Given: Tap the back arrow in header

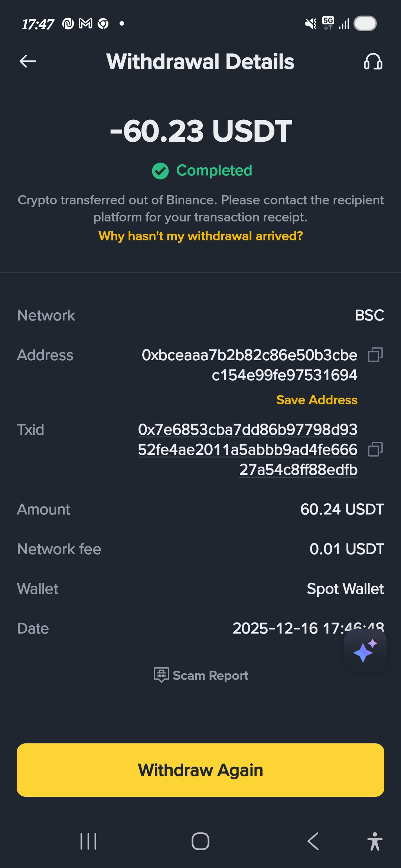Looking at the screenshot, I should coord(28,62).
